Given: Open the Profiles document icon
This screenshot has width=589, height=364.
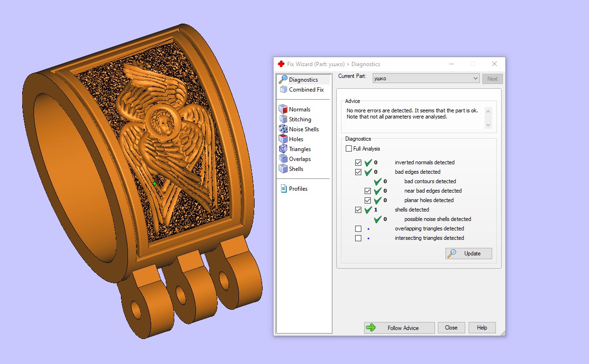Looking at the screenshot, I should point(283,188).
